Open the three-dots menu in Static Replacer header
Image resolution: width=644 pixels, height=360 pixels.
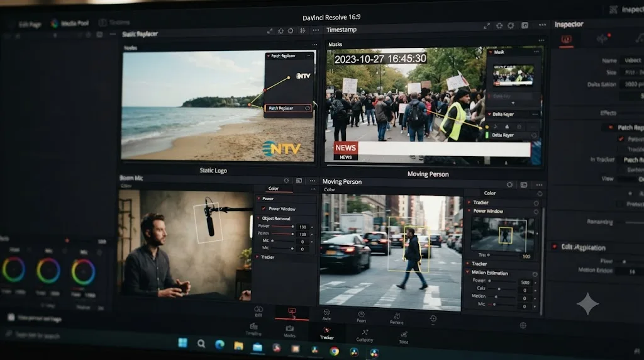click(316, 30)
